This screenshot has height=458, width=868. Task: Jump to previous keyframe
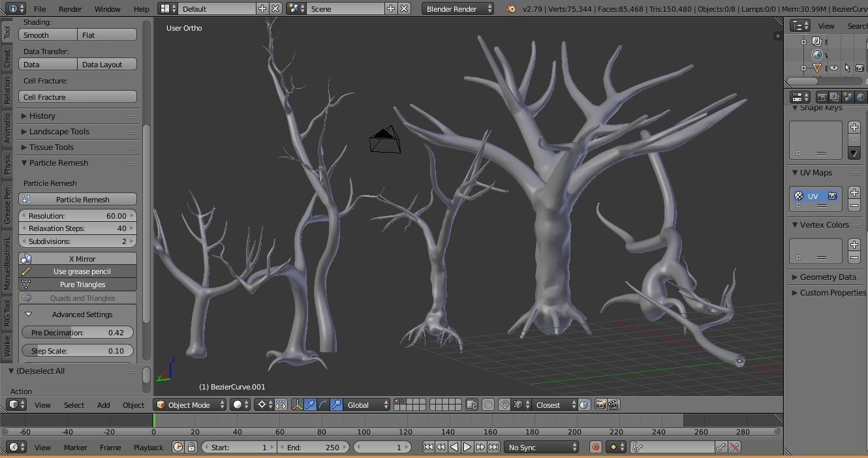click(x=441, y=447)
